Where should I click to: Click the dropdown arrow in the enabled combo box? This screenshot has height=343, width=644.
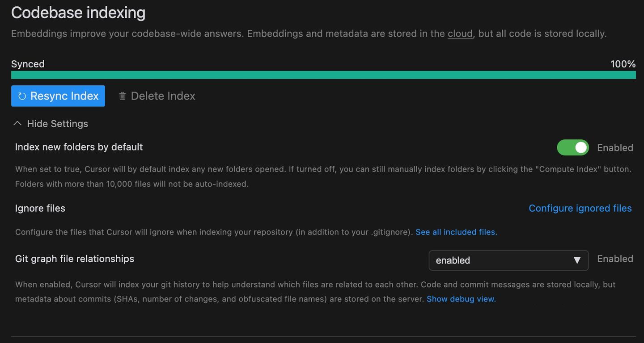pyautogui.click(x=577, y=260)
